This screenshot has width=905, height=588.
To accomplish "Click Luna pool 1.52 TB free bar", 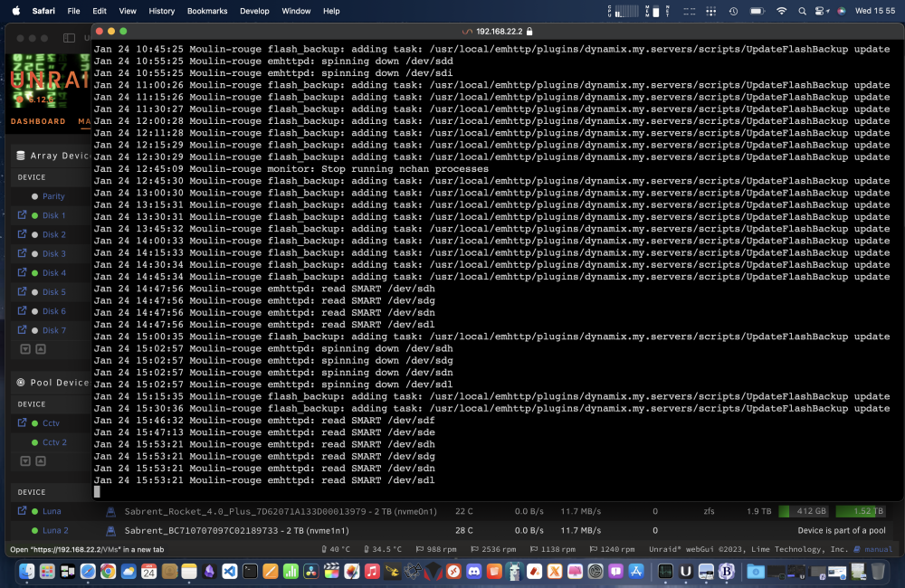I will [860, 511].
